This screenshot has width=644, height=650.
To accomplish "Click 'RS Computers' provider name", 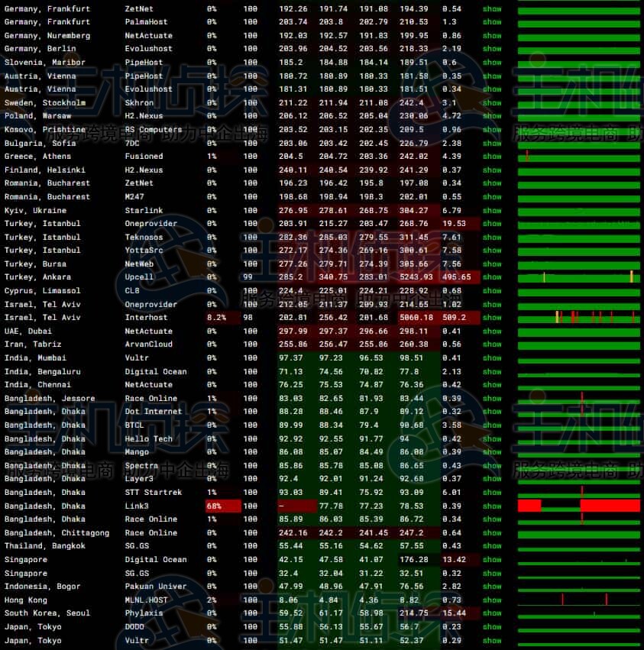I will coord(153,130).
